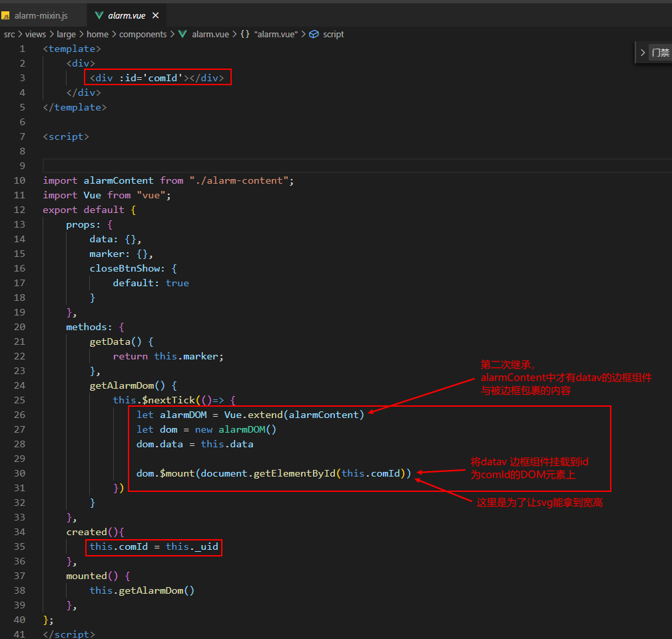672x639 pixels.
Task: Click getAlarmDom() definition on line 24
Action: (x=121, y=385)
